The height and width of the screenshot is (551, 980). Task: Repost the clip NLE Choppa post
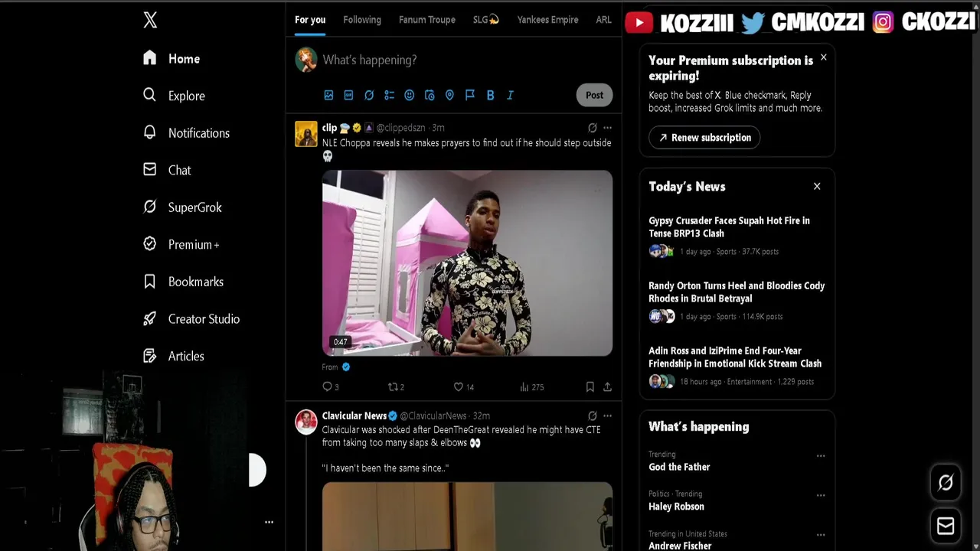pos(396,387)
